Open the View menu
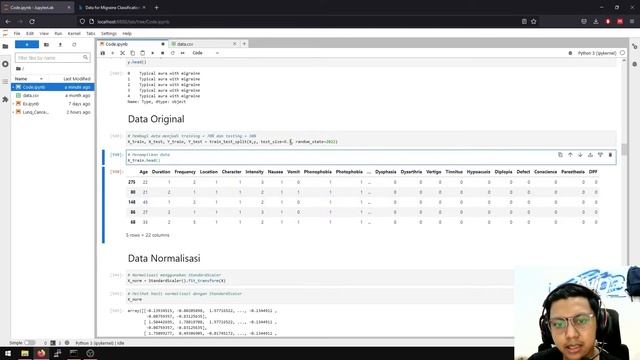 44,33
